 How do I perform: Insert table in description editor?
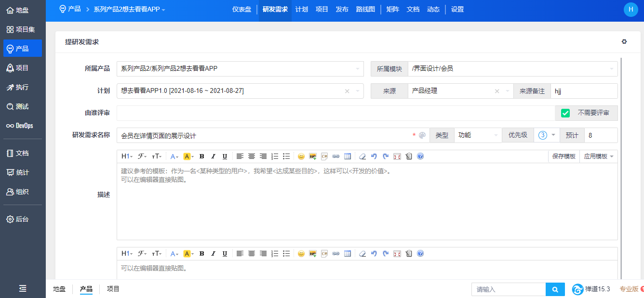tap(348, 156)
